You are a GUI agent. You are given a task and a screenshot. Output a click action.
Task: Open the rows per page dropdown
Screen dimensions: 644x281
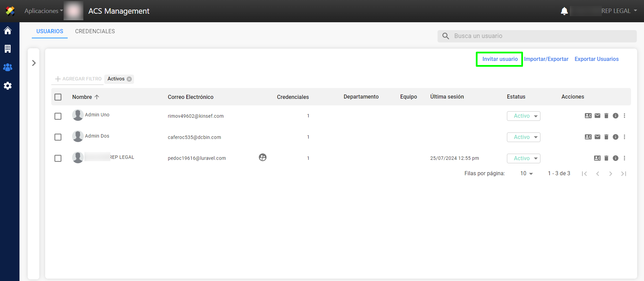click(x=526, y=174)
